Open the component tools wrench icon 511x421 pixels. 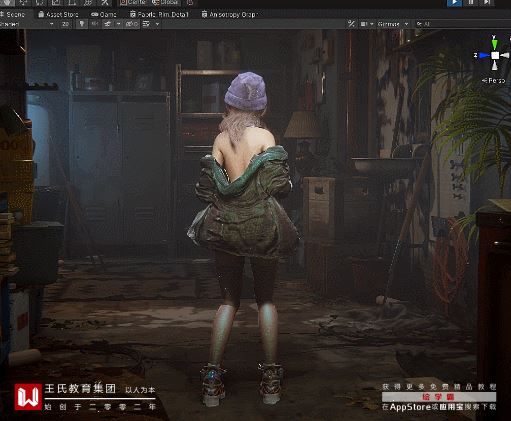tap(351, 24)
